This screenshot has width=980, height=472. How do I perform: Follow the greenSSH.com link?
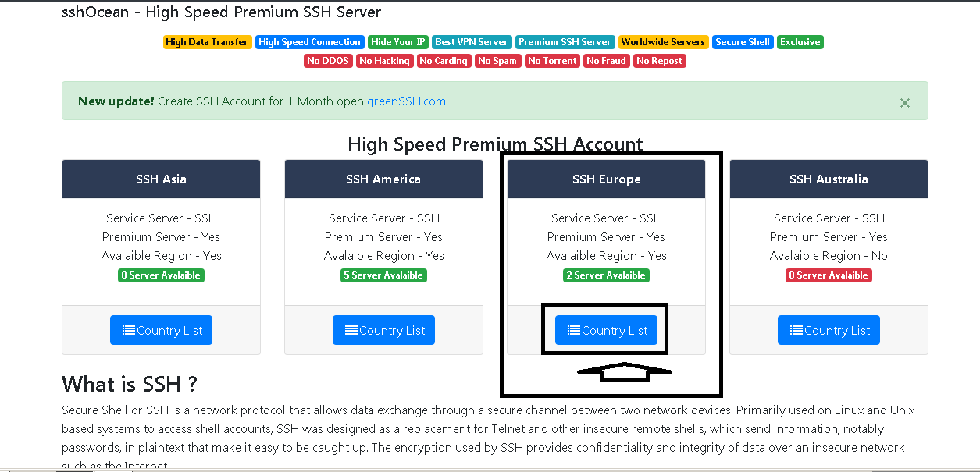coord(407,101)
